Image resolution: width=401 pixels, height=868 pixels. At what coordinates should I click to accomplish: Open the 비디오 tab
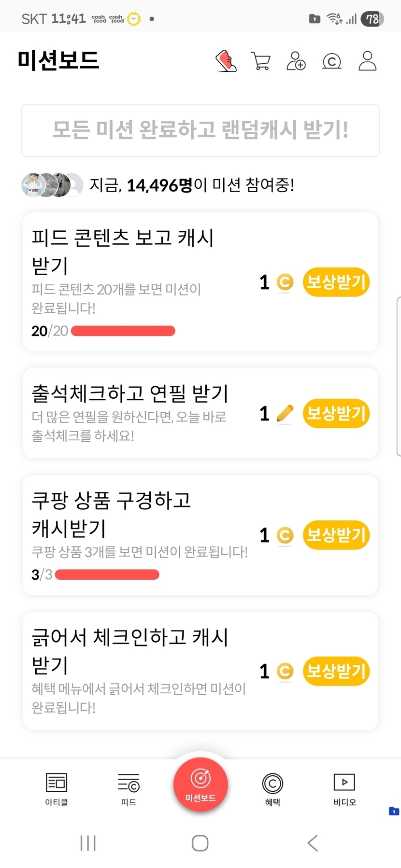point(344,789)
